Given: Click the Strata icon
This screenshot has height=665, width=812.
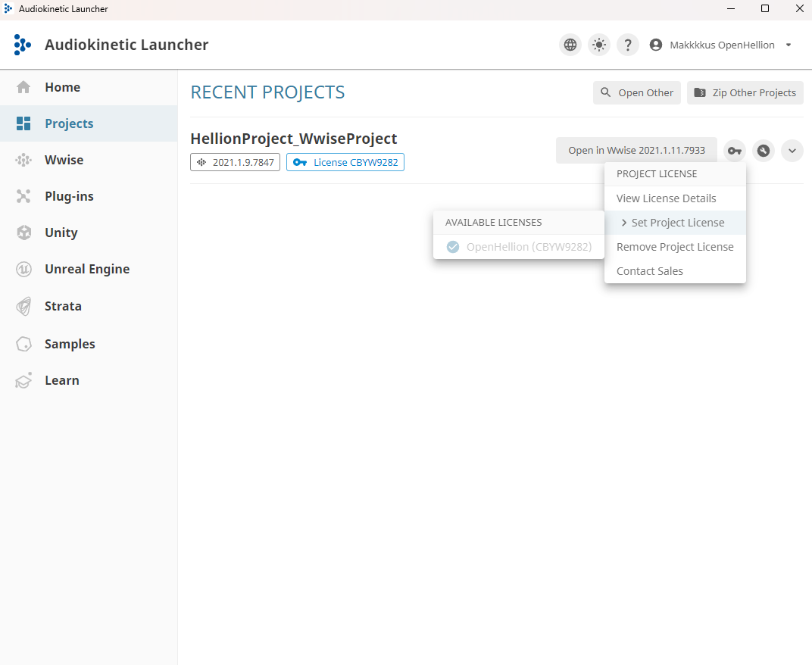Looking at the screenshot, I should click(x=23, y=306).
